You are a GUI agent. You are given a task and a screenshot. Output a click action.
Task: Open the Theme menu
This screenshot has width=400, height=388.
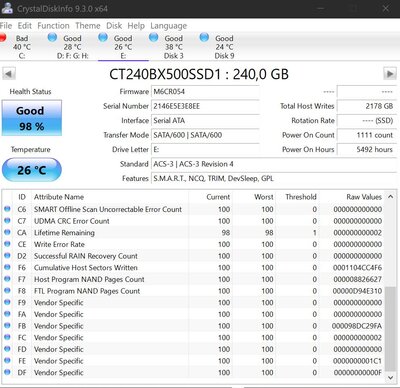click(x=88, y=26)
